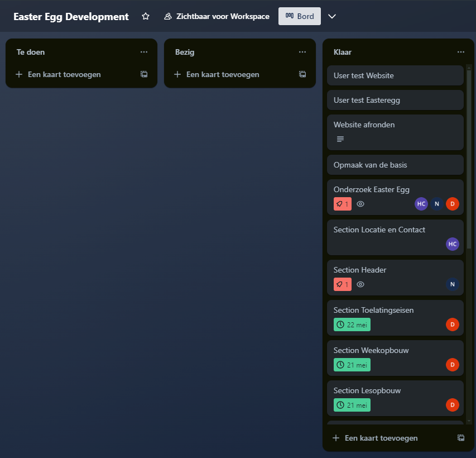Click D avatar on Section Toelatingseisen card
The height and width of the screenshot is (458, 476).
click(x=452, y=325)
